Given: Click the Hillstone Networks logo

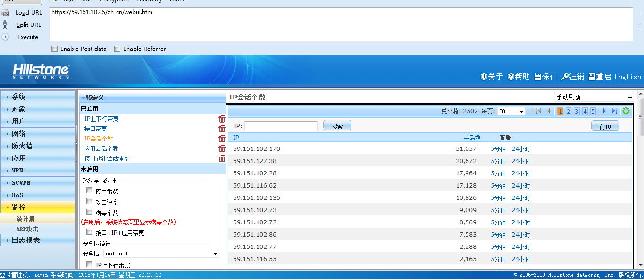Looking at the screenshot, I should click(x=41, y=71).
